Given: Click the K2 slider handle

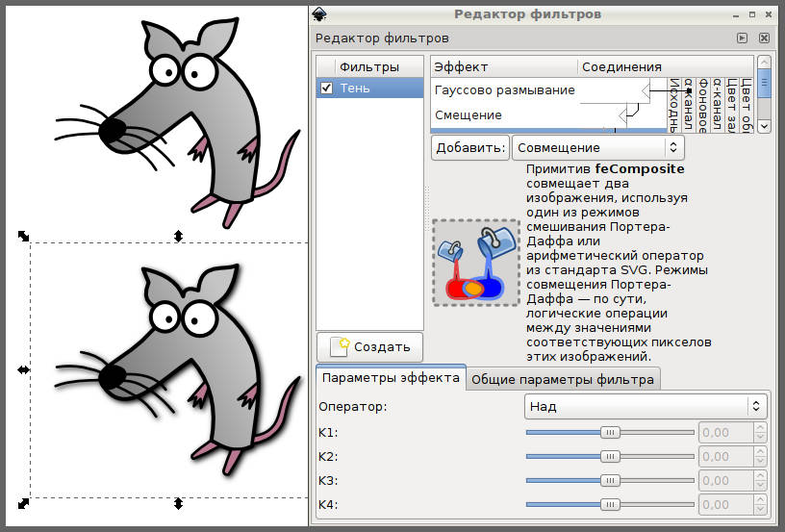Looking at the screenshot, I should tap(610, 456).
